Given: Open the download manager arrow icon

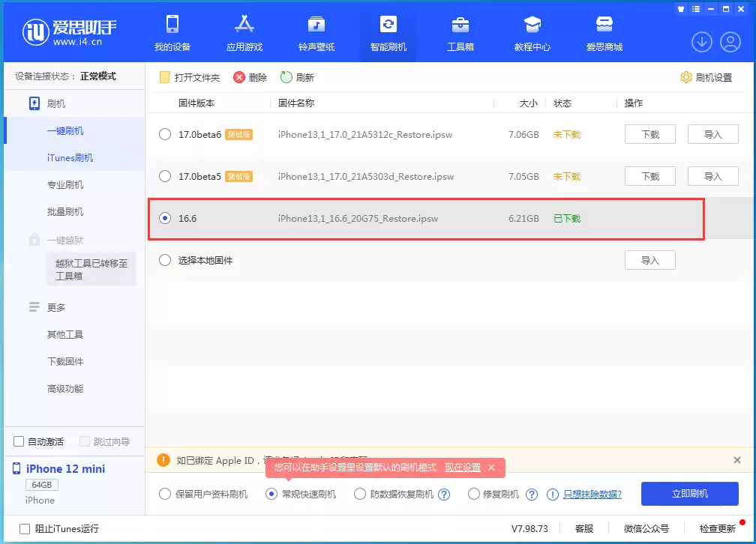Looking at the screenshot, I should pos(701,42).
